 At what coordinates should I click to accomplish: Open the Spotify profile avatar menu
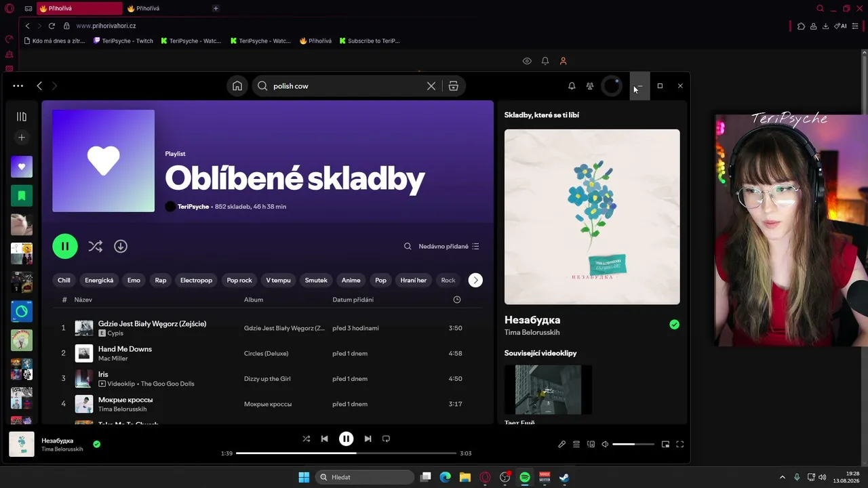click(612, 86)
